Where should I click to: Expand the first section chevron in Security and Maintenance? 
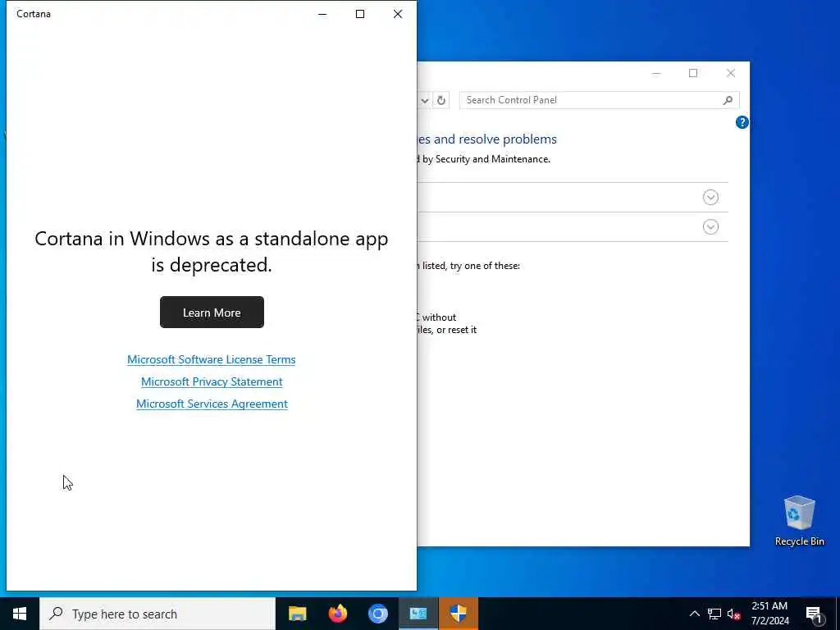pos(710,197)
